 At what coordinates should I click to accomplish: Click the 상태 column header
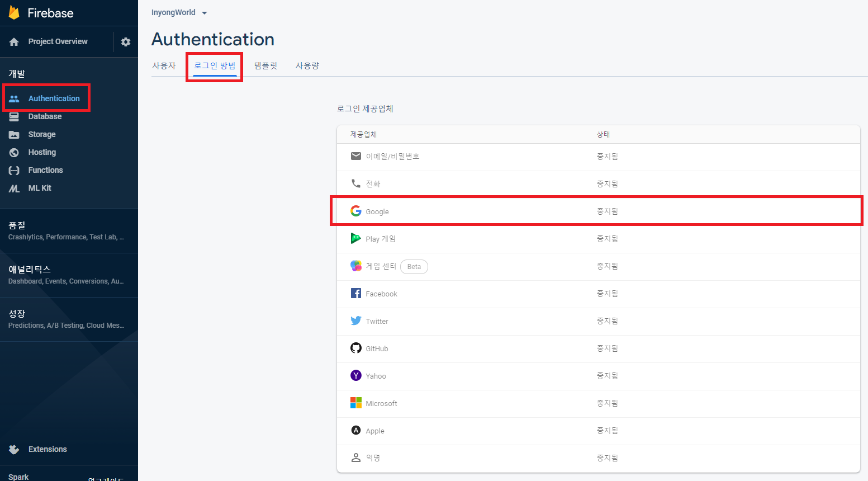pos(603,134)
